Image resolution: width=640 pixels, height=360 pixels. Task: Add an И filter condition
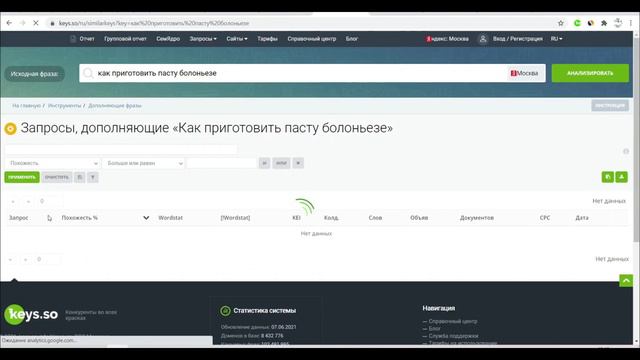pos(264,163)
